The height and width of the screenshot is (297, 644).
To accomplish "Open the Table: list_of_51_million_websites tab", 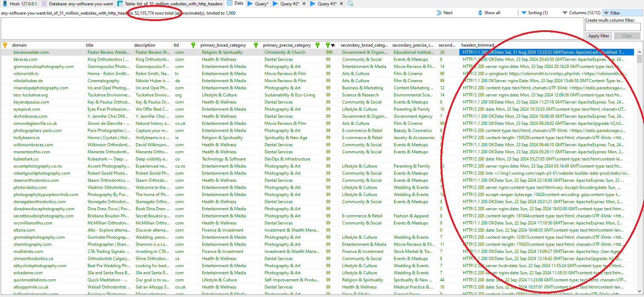I will (x=170, y=4).
